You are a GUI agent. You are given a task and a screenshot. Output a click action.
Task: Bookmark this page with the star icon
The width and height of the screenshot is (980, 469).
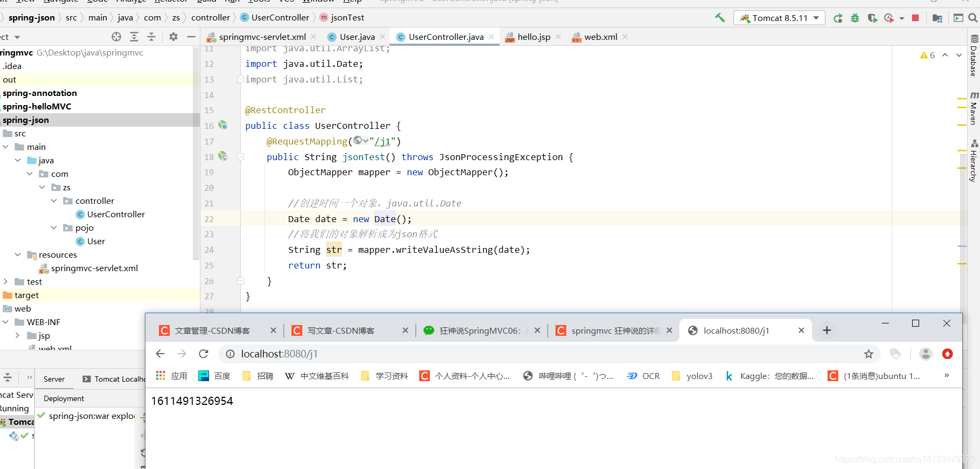(x=868, y=354)
